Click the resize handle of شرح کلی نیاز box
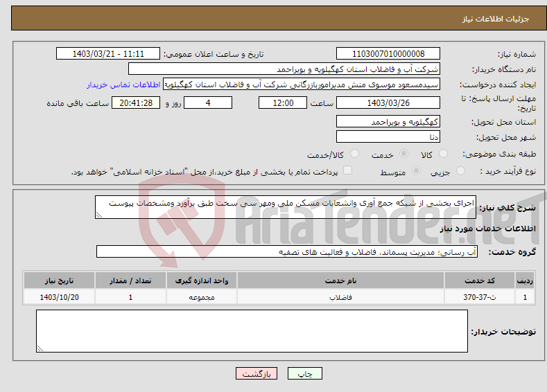Screen dimensions: 547x392 99,215
